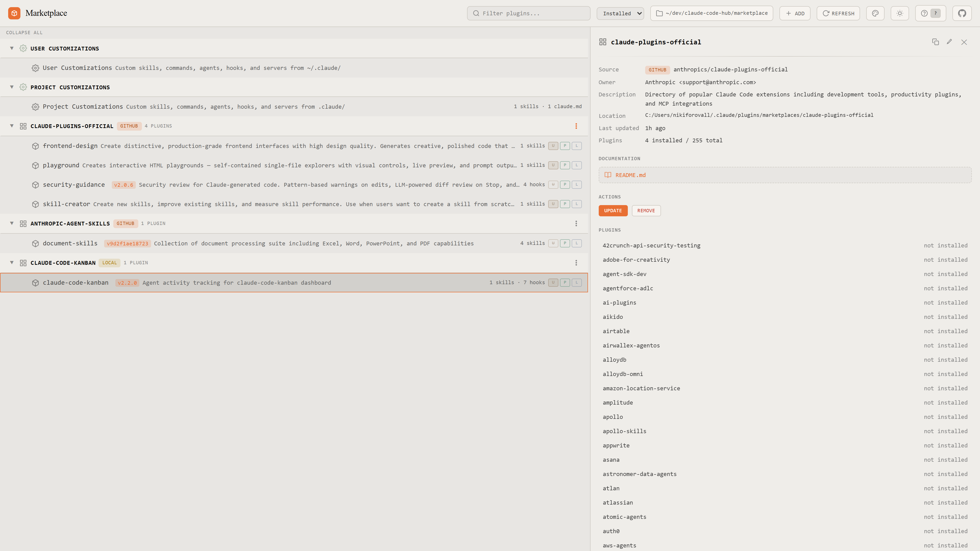Click the package icon for claude-code-kanban plugin
Image resolution: width=980 pixels, height=551 pixels.
pyautogui.click(x=35, y=283)
